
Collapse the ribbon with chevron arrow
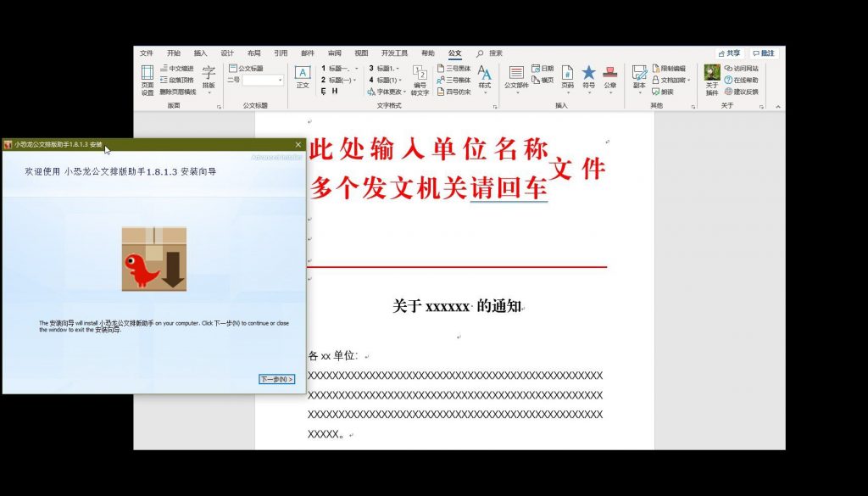pyautogui.click(x=778, y=106)
